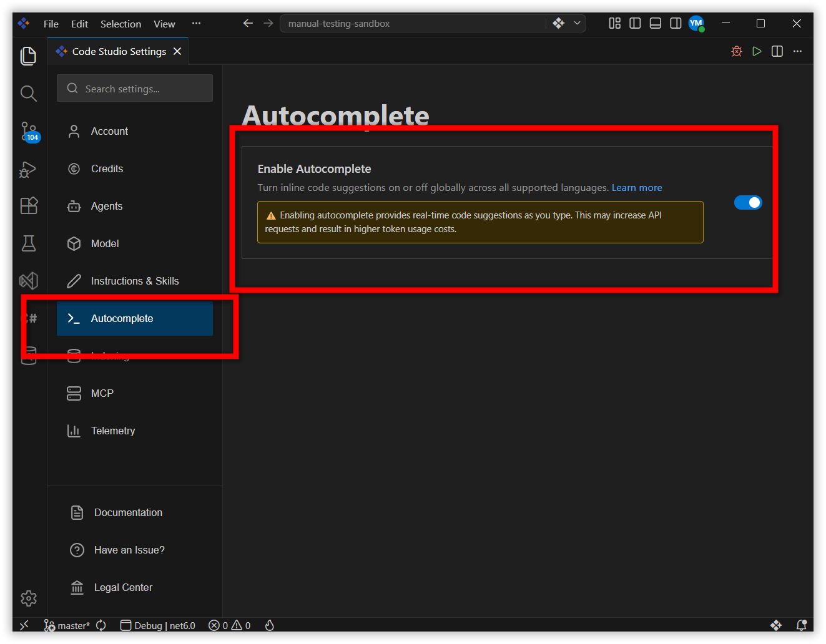
Task: Open the MCP settings section
Action: click(x=135, y=393)
